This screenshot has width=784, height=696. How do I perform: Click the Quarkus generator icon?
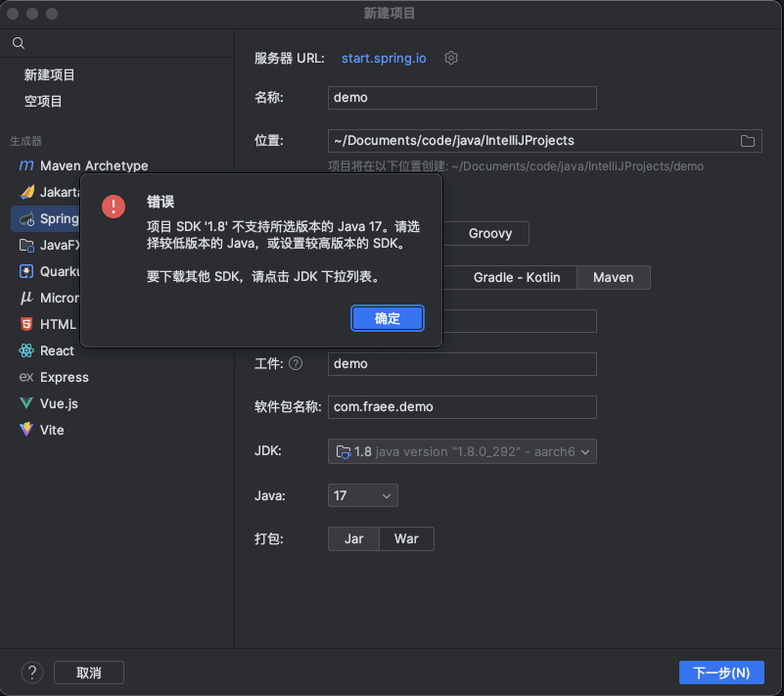pyautogui.click(x=26, y=271)
